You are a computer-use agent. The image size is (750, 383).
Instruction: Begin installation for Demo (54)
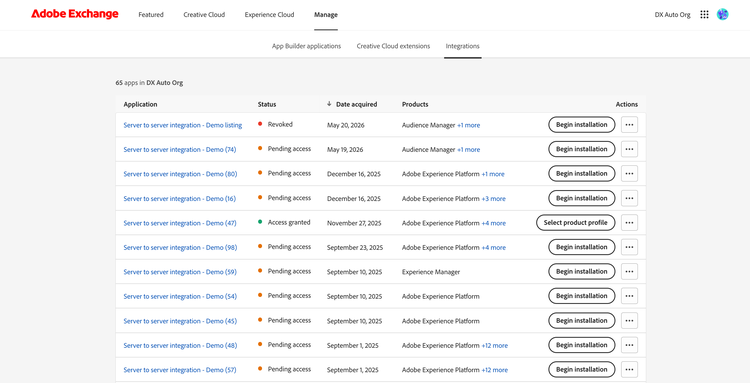(x=582, y=296)
